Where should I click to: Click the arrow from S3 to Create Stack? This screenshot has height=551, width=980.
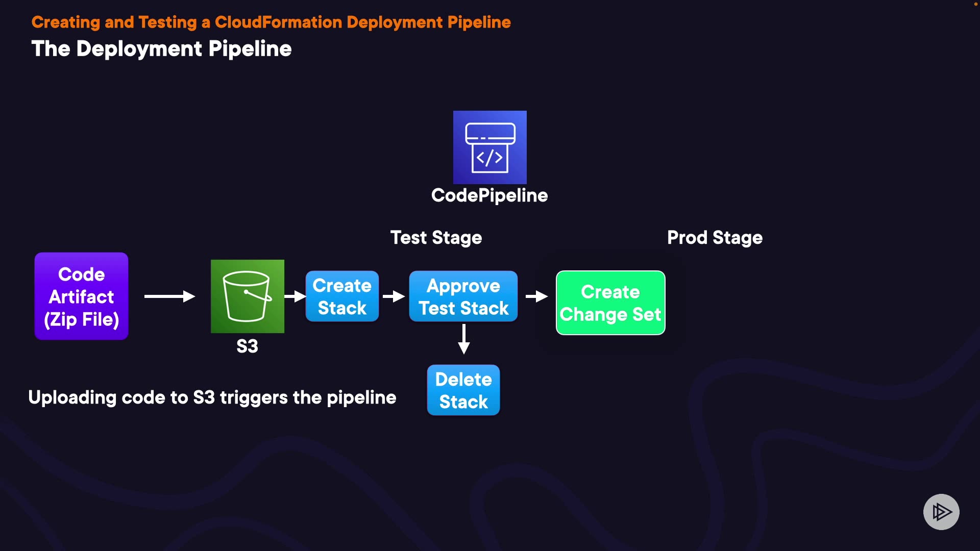(295, 296)
